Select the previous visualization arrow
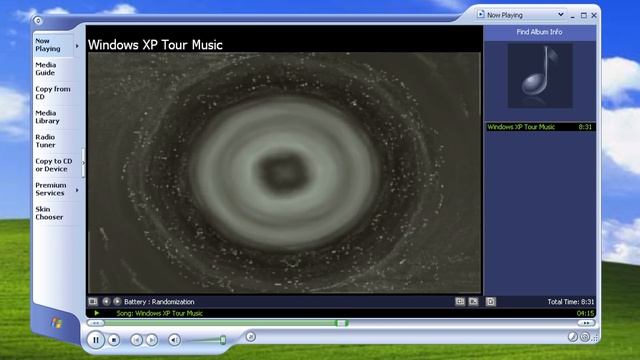This screenshot has height=360, width=640. [106, 301]
